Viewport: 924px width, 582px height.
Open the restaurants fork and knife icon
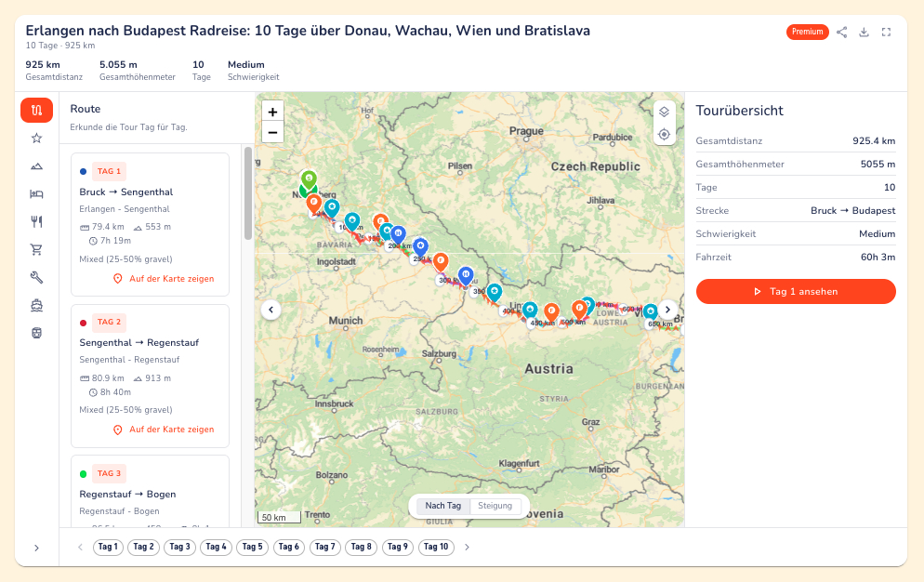(36, 221)
